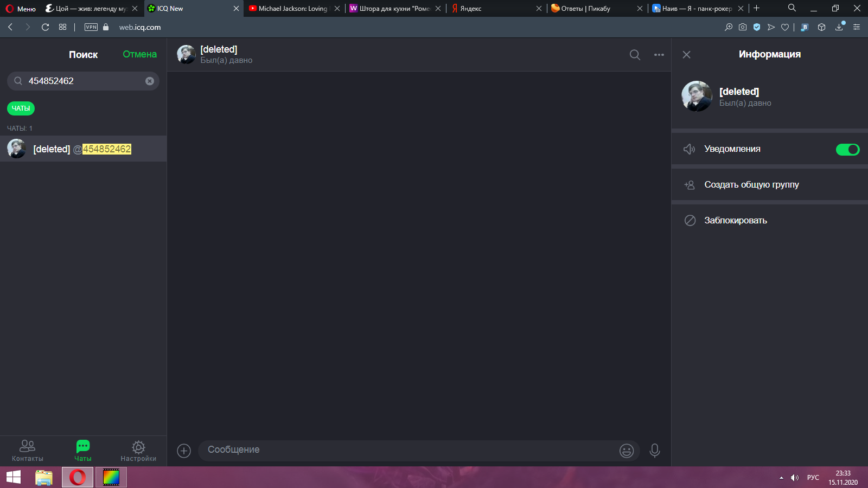Open a new browser tab
Image resolution: width=868 pixels, height=488 pixels.
(756, 8)
